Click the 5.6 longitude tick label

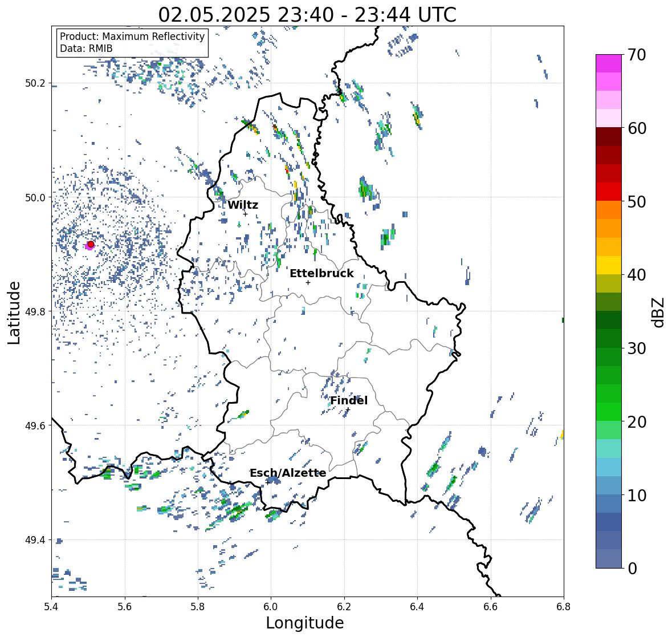coord(125,606)
